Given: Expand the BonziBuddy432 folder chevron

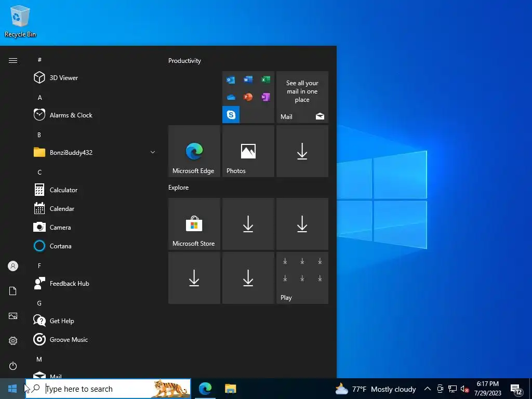Looking at the screenshot, I should coord(153,152).
